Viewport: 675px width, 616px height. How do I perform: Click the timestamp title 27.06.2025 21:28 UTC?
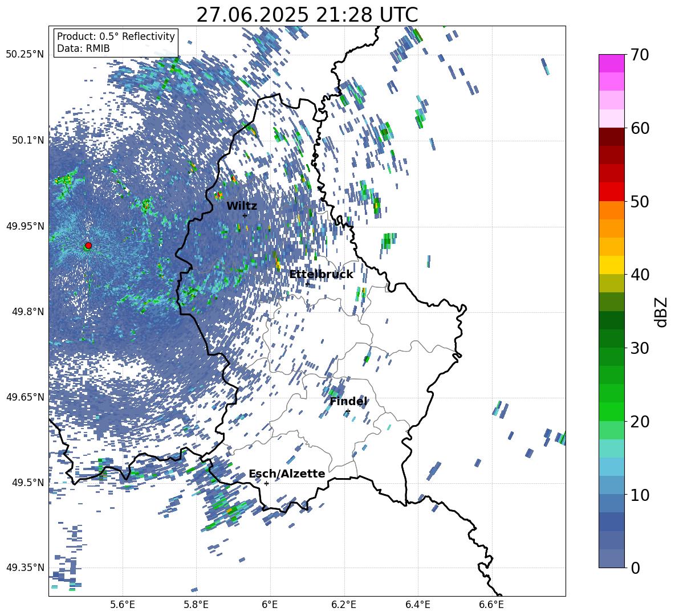point(307,15)
